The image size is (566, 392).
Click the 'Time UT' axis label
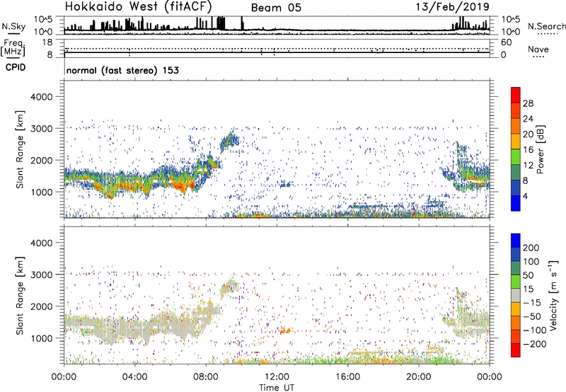click(x=277, y=388)
